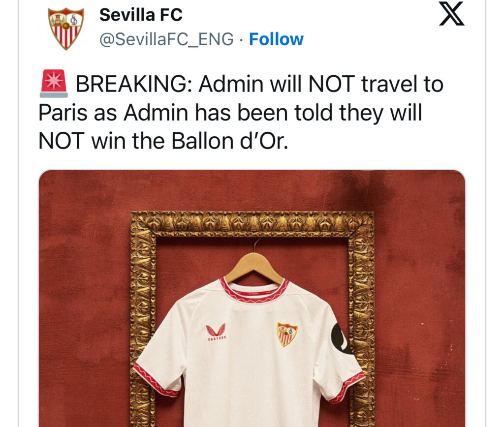Click the black sleeve patch on the jersey

(x=340, y=339)
